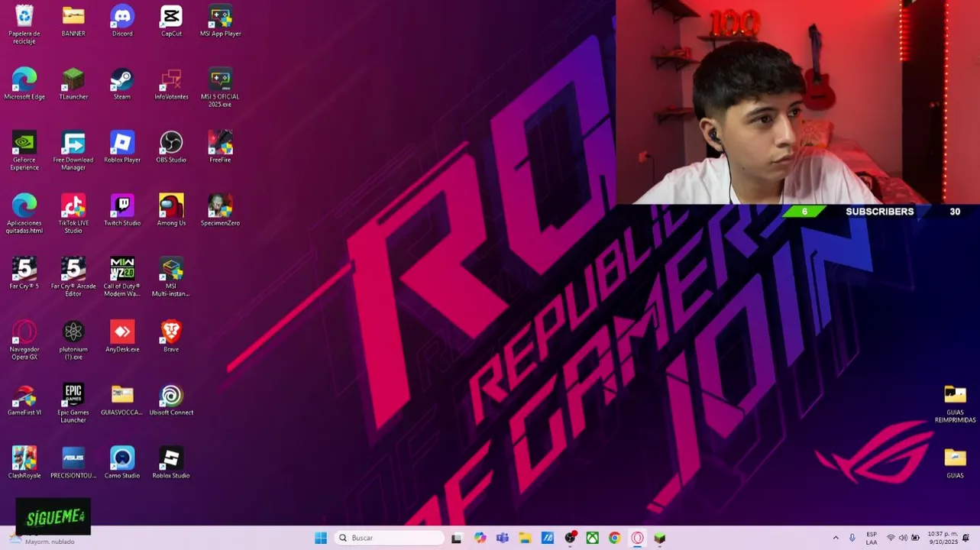Expand hidden system tray icons chevron
Viewport: 980px width, 550px height.
point(836,538)
